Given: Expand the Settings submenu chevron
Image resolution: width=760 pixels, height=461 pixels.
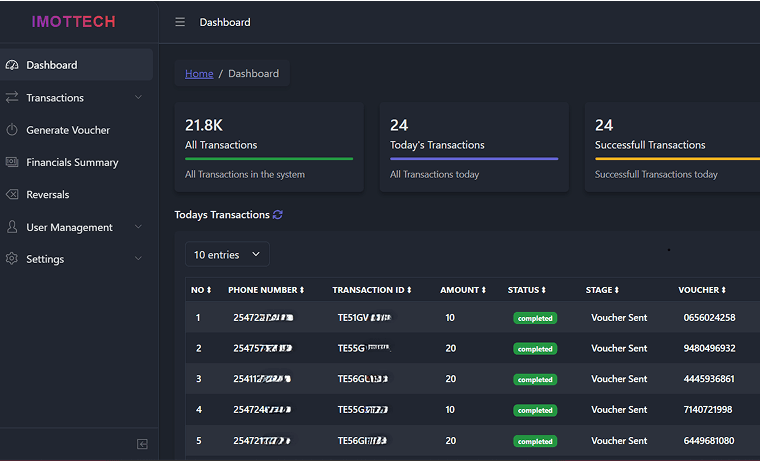Looking at the screenshot, I should point(138,258).
